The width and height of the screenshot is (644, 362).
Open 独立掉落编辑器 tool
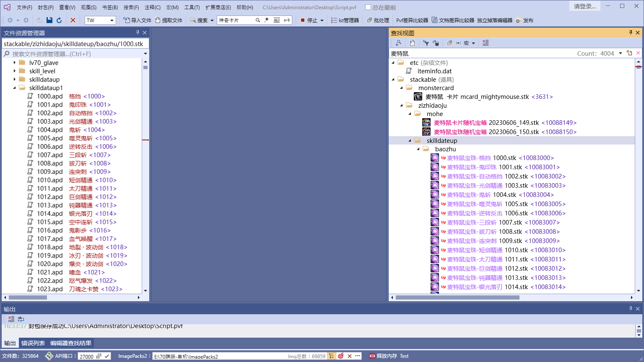(x=495, y=20)
